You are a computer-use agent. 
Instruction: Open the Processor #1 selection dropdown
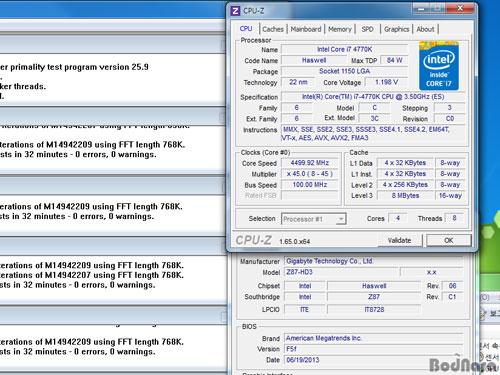pyautogui.click(x=314, y=219)
